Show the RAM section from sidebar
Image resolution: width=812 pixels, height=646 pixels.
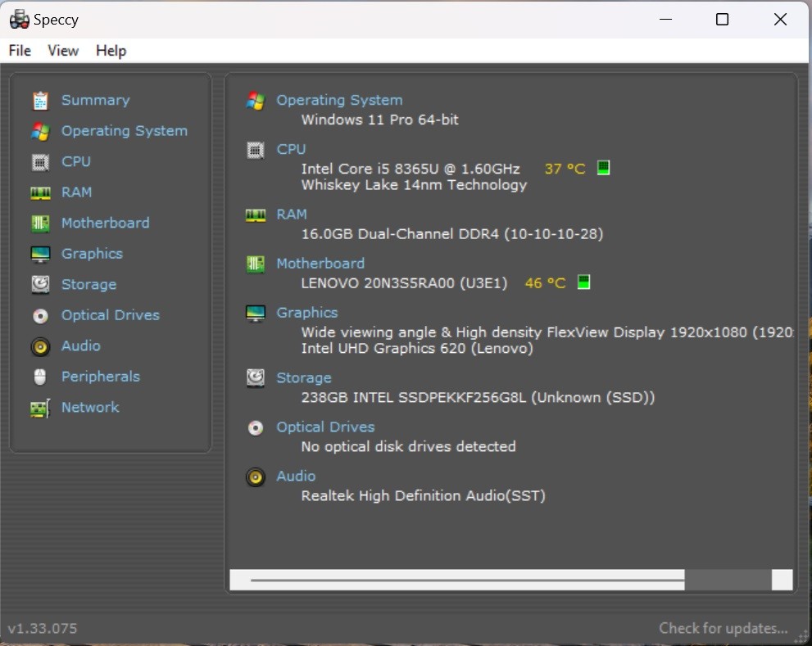77,192
